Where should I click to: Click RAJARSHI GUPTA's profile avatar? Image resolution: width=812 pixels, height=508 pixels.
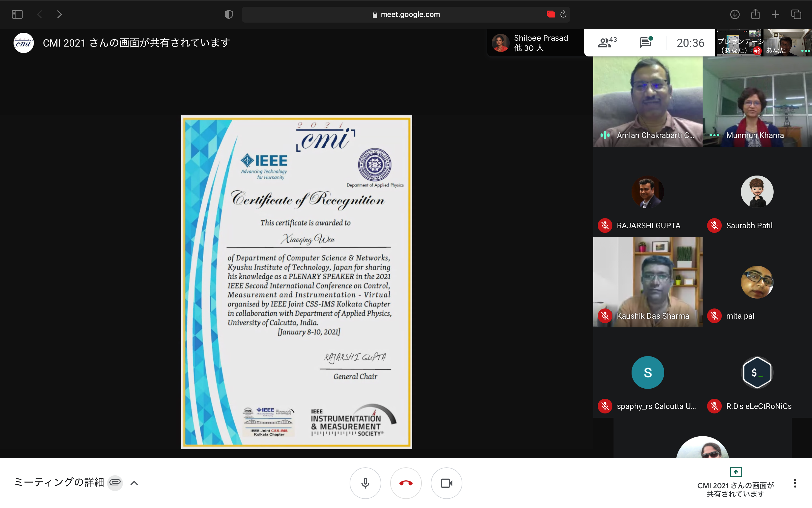[x=648, y=192]
